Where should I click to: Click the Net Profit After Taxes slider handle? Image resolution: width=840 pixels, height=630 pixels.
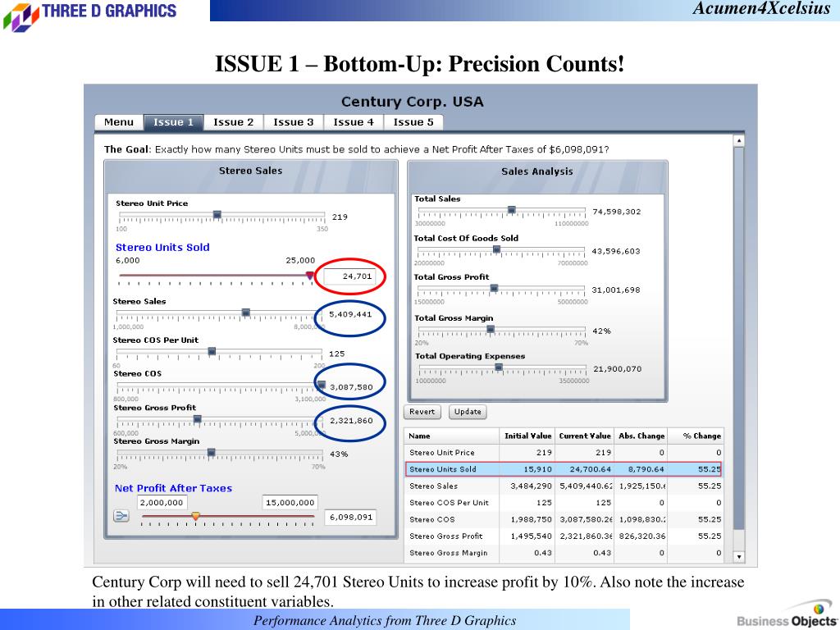195,516
